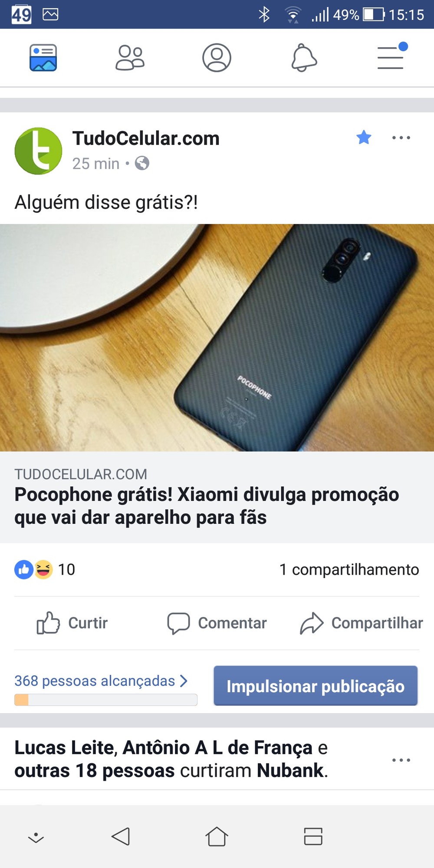
Task: Open the hamburger menu with blue dot
Action: click(392, 56)
